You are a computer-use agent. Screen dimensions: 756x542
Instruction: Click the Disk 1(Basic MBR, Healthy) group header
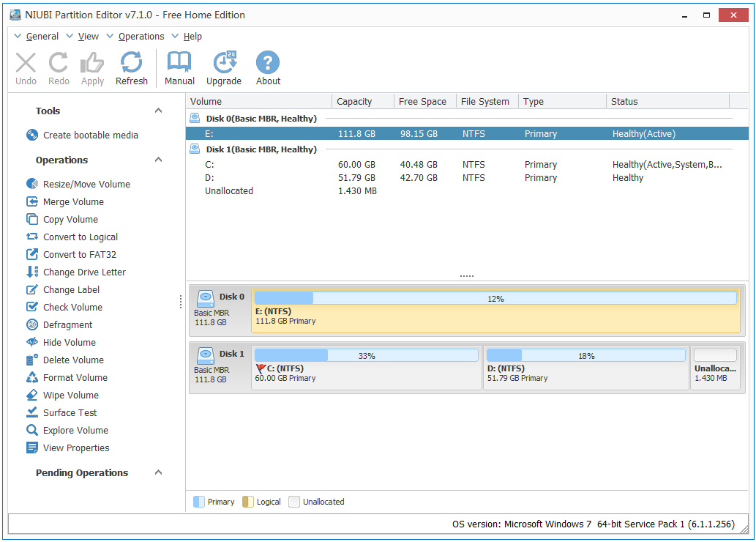261,149
